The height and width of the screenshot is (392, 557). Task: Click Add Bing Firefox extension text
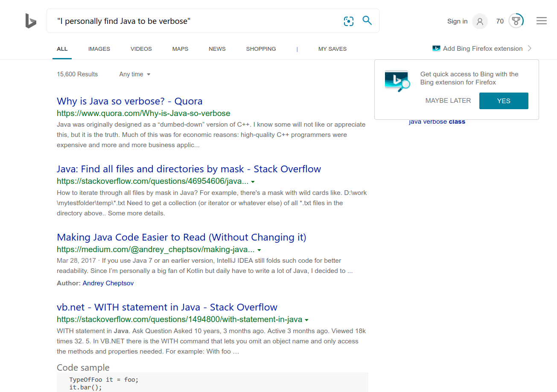click(483, 49)
